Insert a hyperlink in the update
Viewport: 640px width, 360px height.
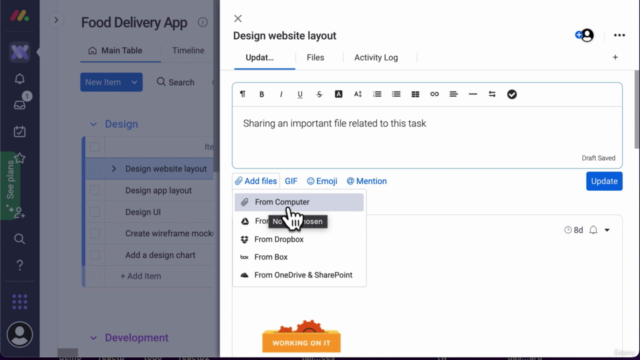(434, 94)
